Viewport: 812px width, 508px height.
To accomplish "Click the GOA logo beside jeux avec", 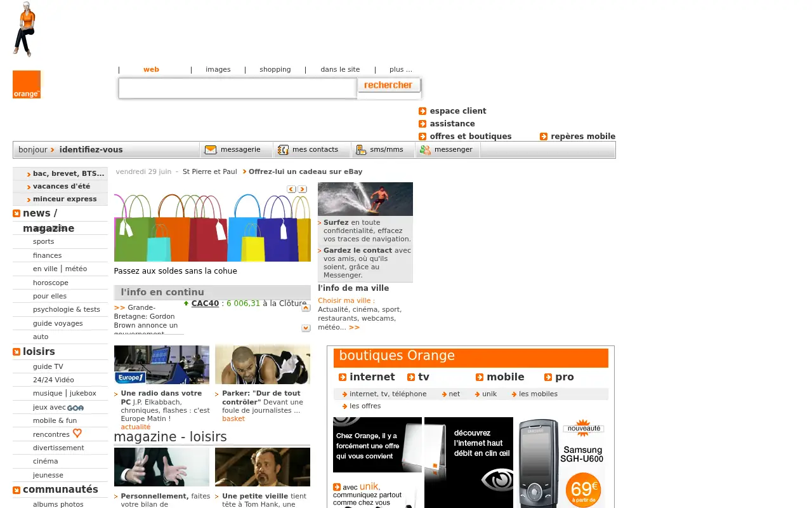I will click(75, 408).
